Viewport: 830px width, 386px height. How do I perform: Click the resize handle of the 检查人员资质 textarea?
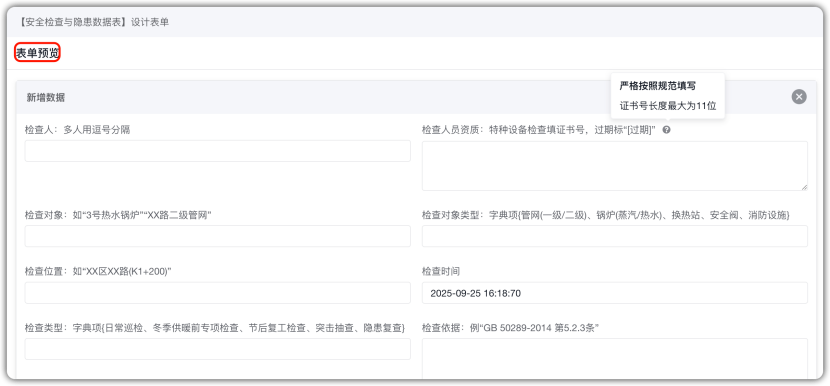804,187
